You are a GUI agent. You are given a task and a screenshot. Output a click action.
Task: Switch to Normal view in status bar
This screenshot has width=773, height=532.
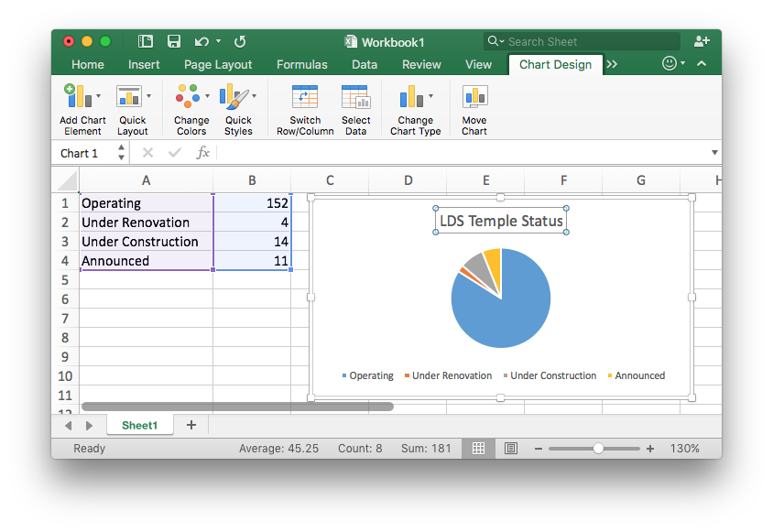(478, 449)
